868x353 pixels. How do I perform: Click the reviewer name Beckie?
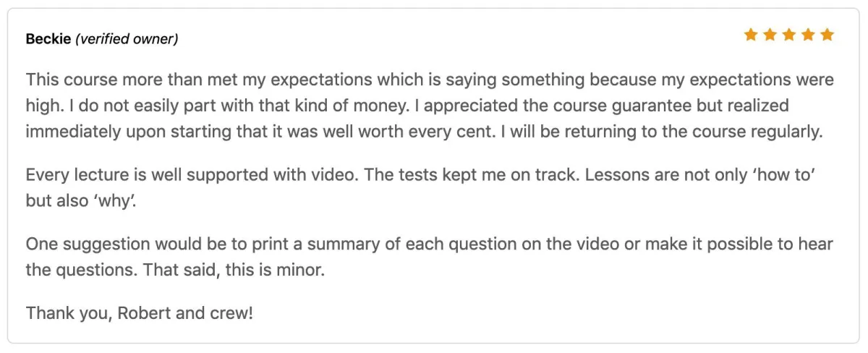(48, 39)
